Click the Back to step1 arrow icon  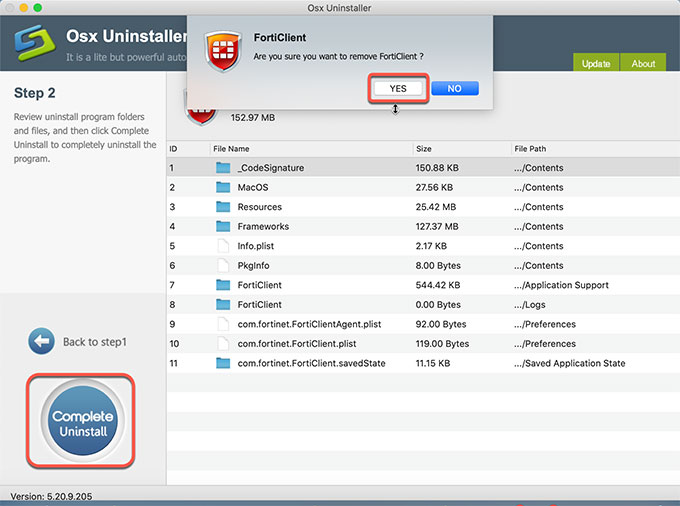pyautogui.click(x=41, y=341)
